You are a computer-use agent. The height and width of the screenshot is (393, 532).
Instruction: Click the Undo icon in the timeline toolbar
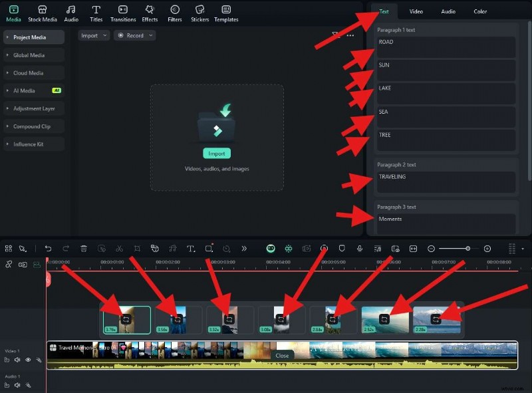(49, 248)
